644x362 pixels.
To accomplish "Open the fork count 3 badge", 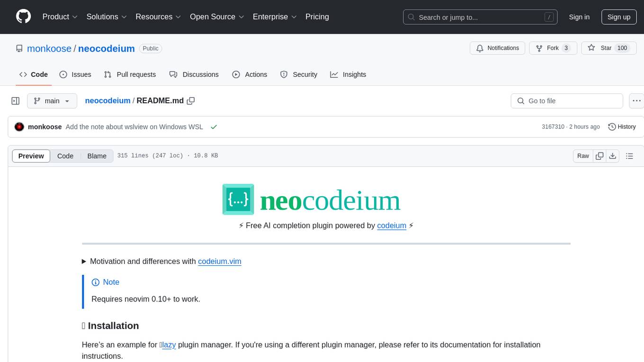I will (x=566, y=48).
